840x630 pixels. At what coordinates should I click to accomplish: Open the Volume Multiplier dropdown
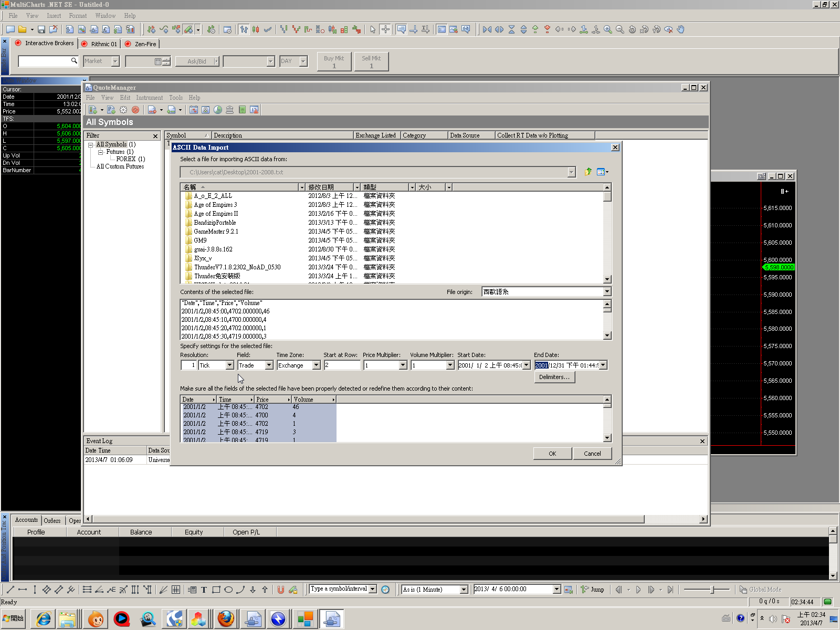(450, 365)
